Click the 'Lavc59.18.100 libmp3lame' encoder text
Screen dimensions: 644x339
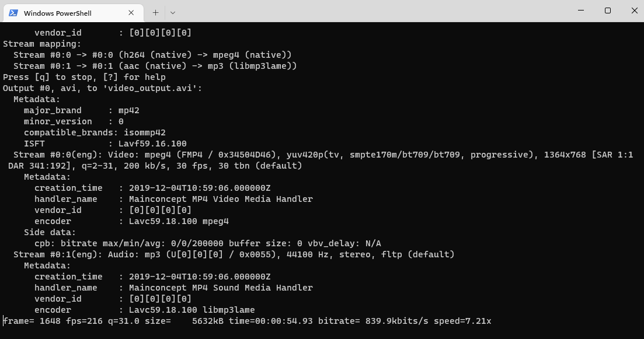click(187, 310)
